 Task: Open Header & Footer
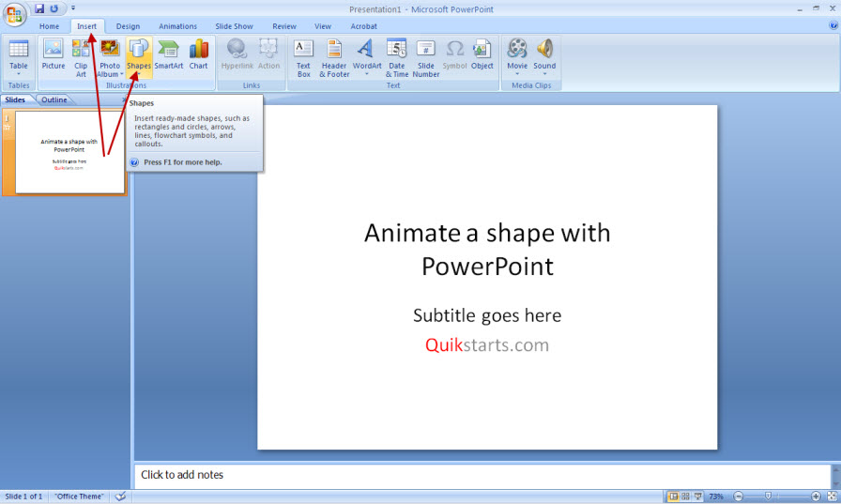(334, 58)
